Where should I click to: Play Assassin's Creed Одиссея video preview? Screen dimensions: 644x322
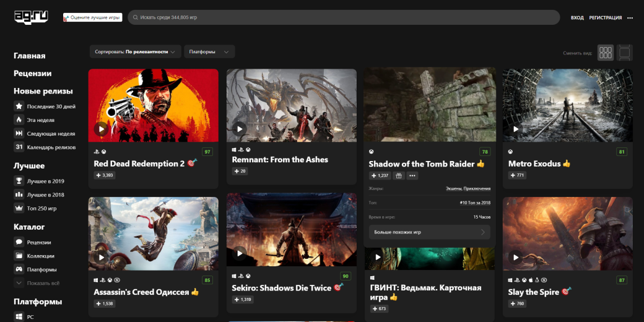(101, 258)
